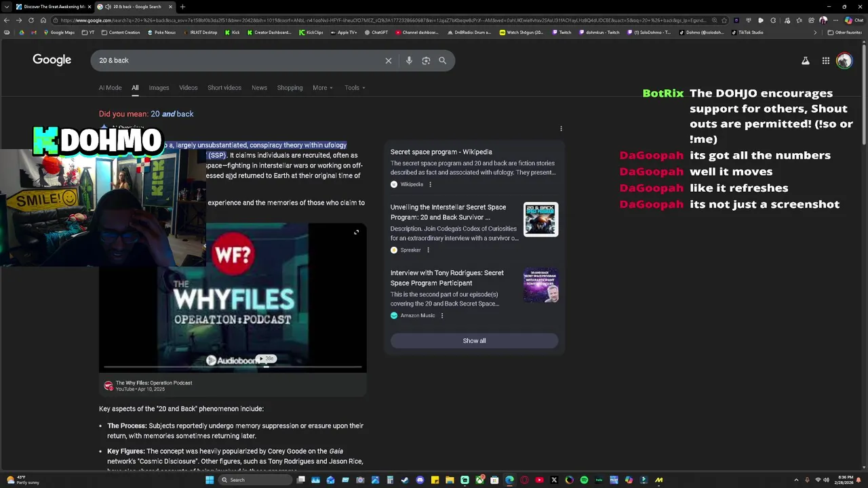Go to the Google logo homepage
This screenshot has height=488, width=868.
[x=52, y=60]
